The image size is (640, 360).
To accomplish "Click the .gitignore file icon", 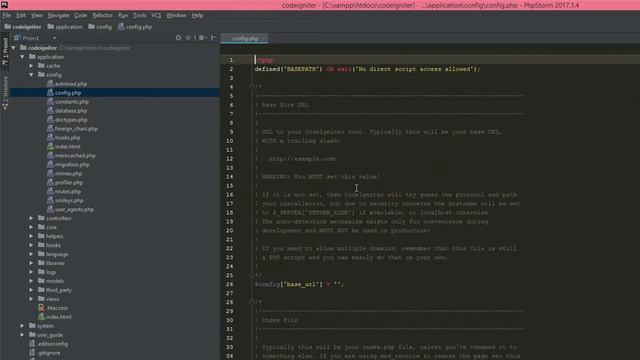I will click(x=32, y=353).
